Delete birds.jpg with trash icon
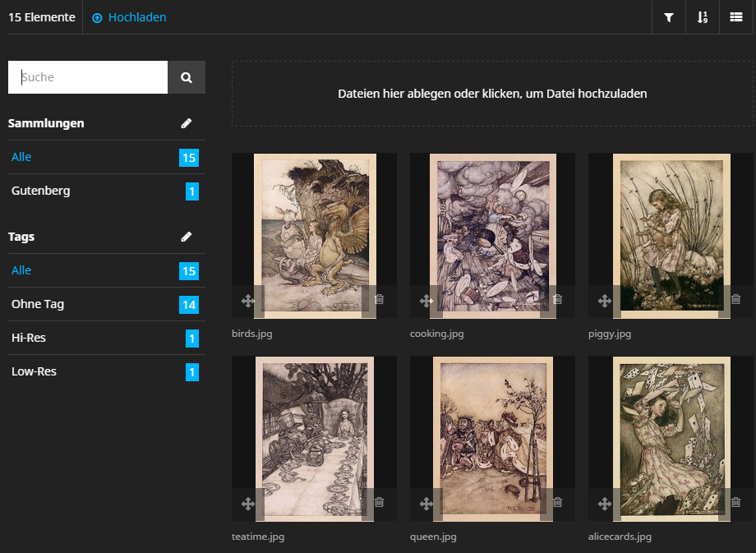Image resolution: width=756 pixels, height=553 pixels. tap(380, 299)
